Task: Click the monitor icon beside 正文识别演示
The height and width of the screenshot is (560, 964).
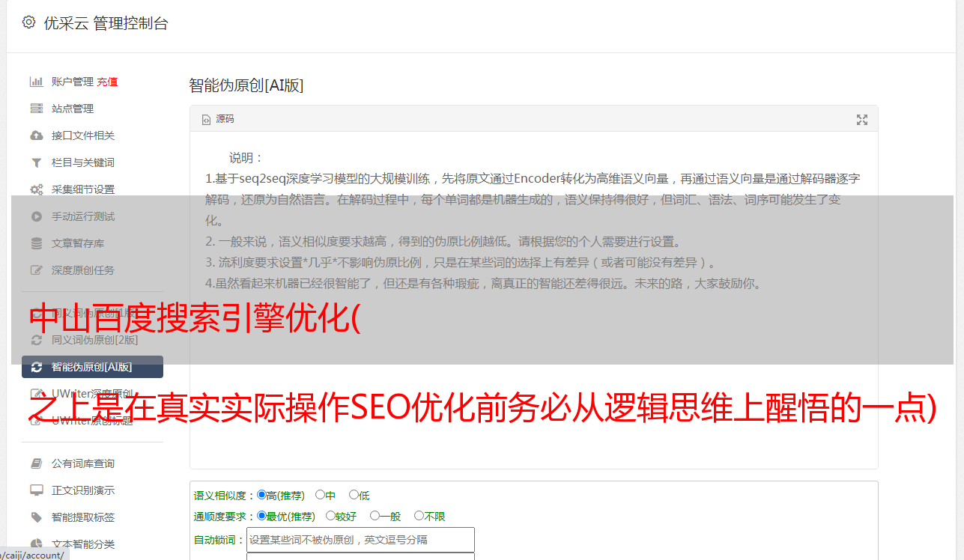Action: click(36, 490)
